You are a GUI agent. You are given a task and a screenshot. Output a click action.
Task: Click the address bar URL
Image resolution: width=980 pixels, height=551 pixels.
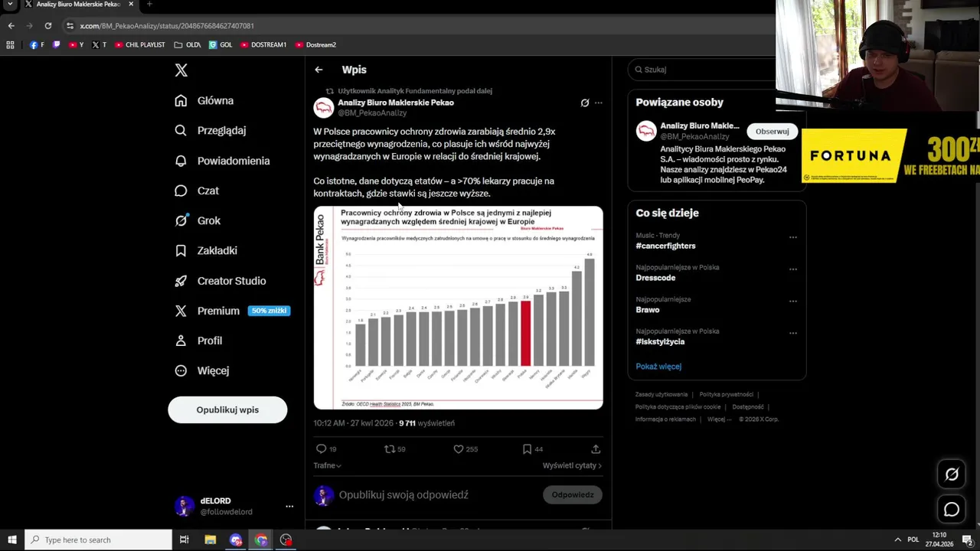tap(167, 26)
